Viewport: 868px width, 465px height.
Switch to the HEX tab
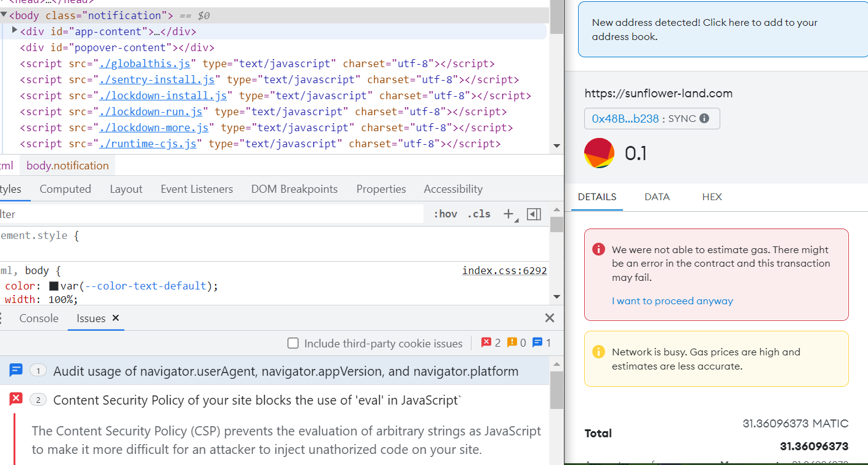(x=712, y=197)
